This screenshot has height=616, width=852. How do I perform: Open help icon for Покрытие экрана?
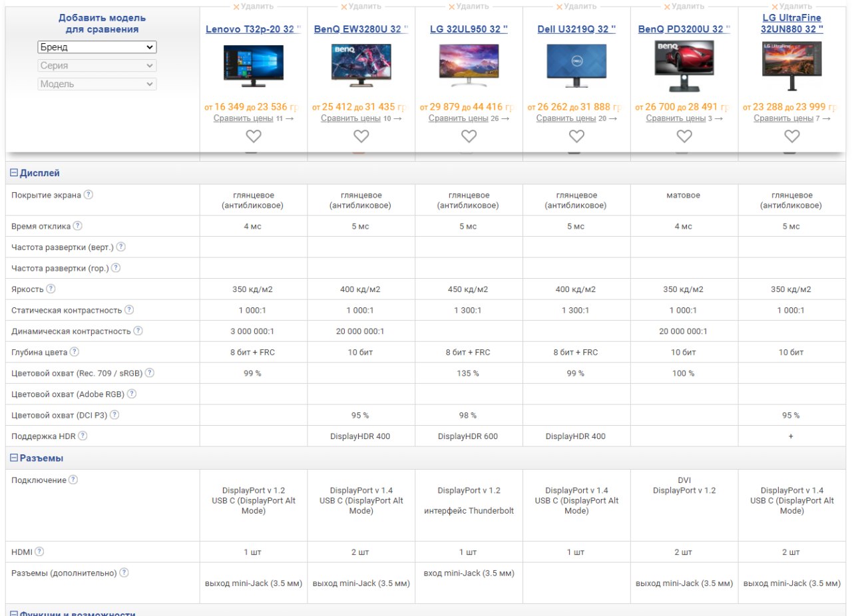point(89,195)
